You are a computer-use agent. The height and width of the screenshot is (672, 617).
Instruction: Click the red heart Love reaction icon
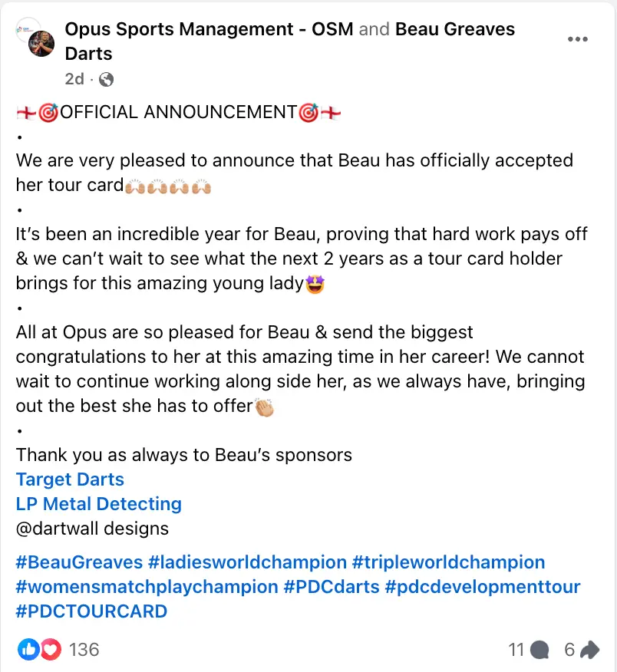tap(51, 650)
